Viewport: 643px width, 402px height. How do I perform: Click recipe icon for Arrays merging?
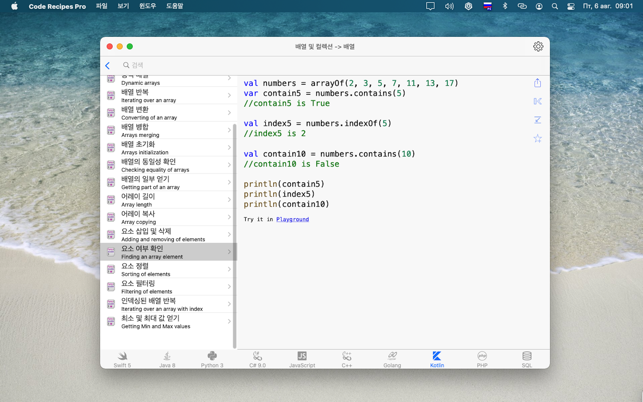pos(111,130)
